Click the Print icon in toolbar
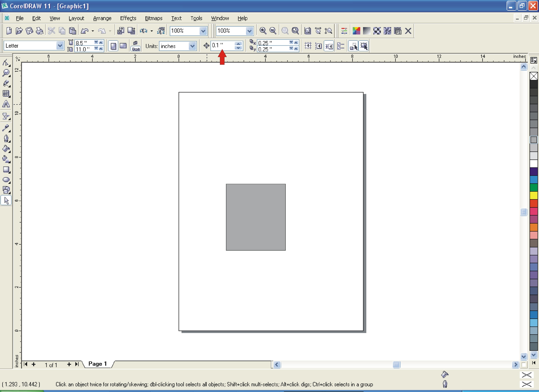Screen dimensions: 539x392 (x=39, y=31)
